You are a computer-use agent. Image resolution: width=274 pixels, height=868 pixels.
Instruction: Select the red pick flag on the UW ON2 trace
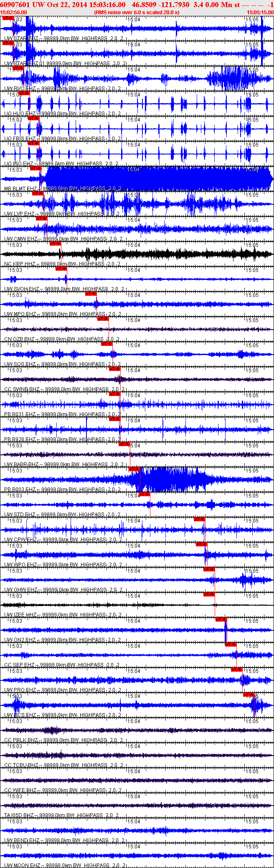[221, 619]
